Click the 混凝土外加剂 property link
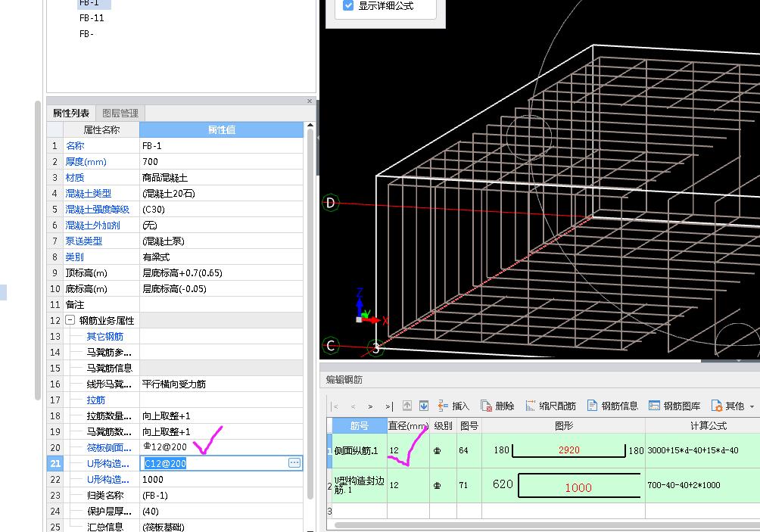 tap(92, 226)
